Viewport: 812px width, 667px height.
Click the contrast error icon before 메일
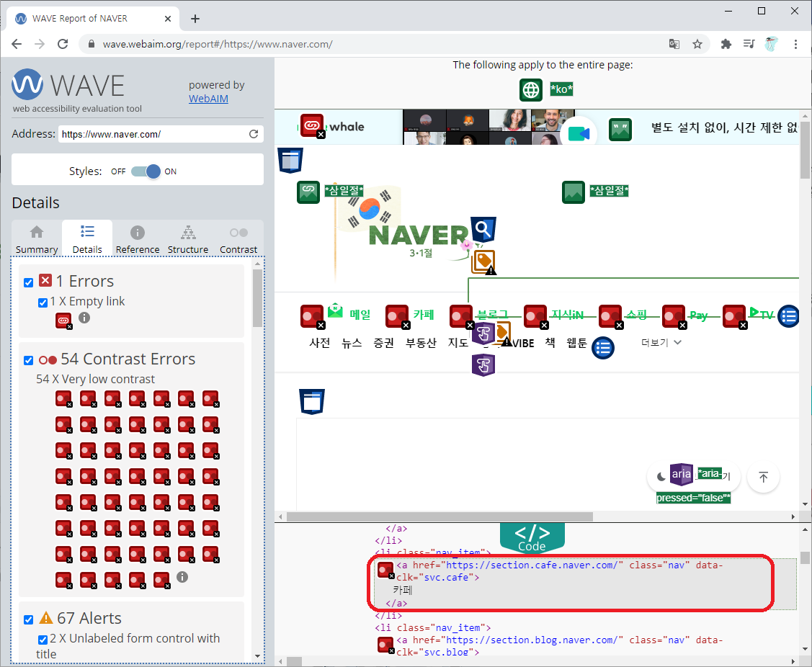tap(312, 316)
